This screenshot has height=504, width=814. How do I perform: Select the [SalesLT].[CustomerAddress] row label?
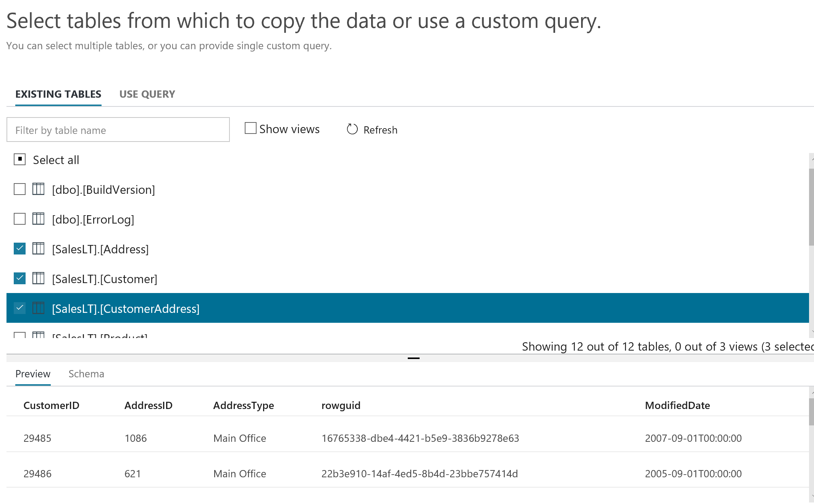click(126, 309)
